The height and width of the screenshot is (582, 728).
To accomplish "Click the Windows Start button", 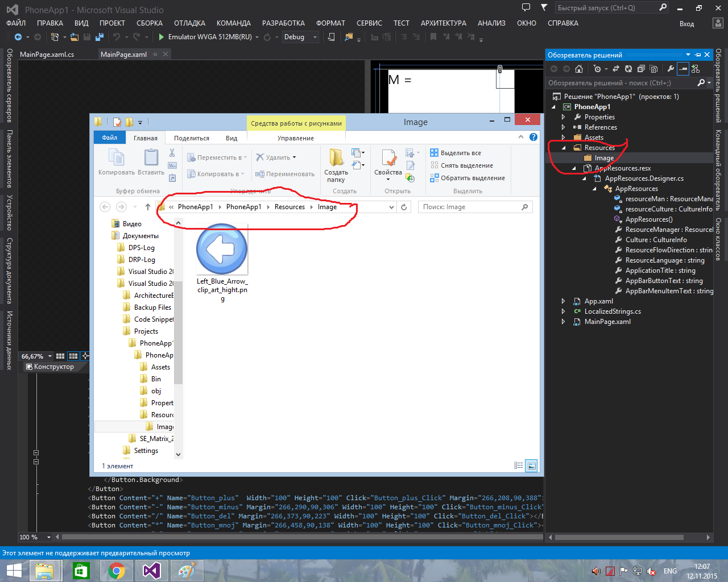I will click(x=14, y=571).
